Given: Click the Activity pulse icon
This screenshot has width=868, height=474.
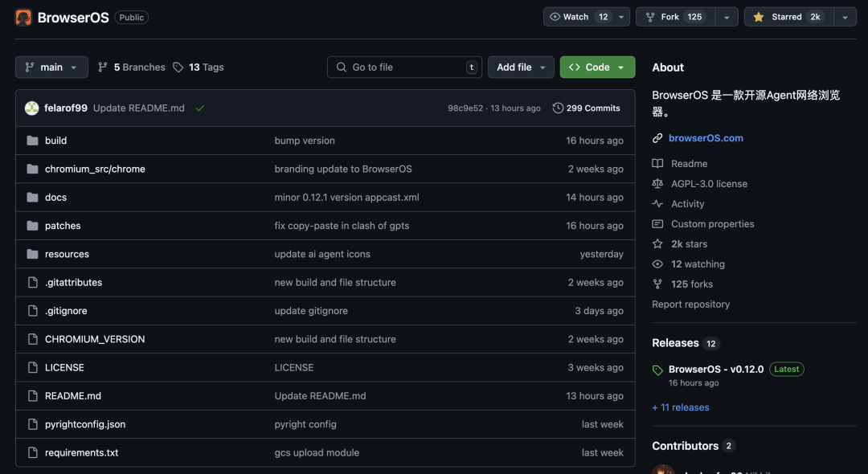Looking at the screenshot, I should click(657, 203).
